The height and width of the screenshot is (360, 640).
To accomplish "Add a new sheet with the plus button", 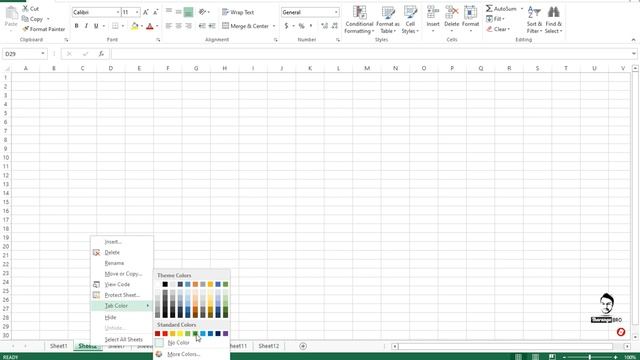I will 303,346.
